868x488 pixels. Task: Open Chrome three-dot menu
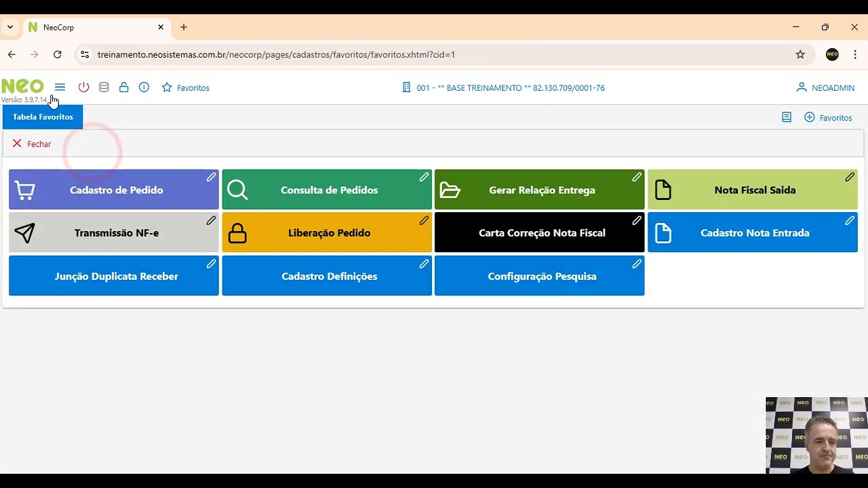point(856,54)
